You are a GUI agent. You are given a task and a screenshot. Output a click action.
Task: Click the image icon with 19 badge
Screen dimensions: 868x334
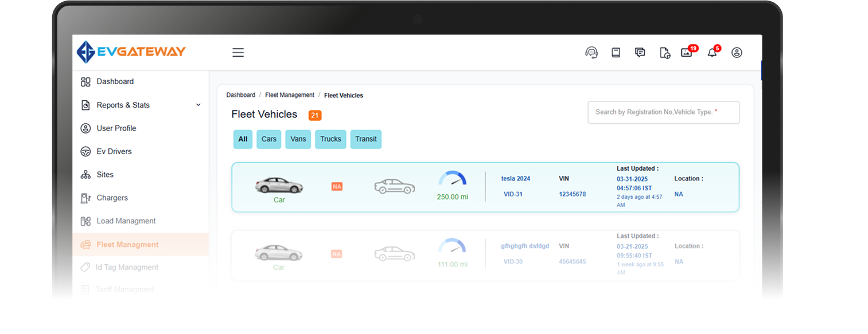pyautogui.click(x=687, y=53)
